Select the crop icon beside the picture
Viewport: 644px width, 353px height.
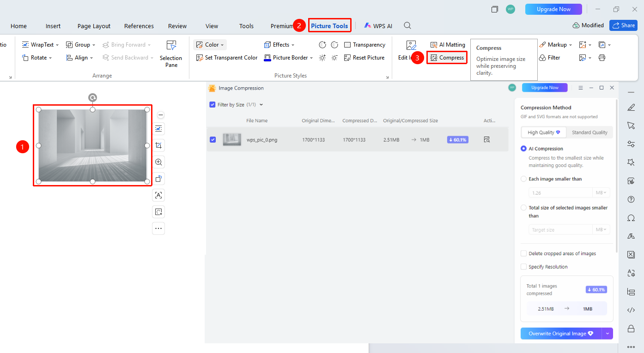[158, 146]
